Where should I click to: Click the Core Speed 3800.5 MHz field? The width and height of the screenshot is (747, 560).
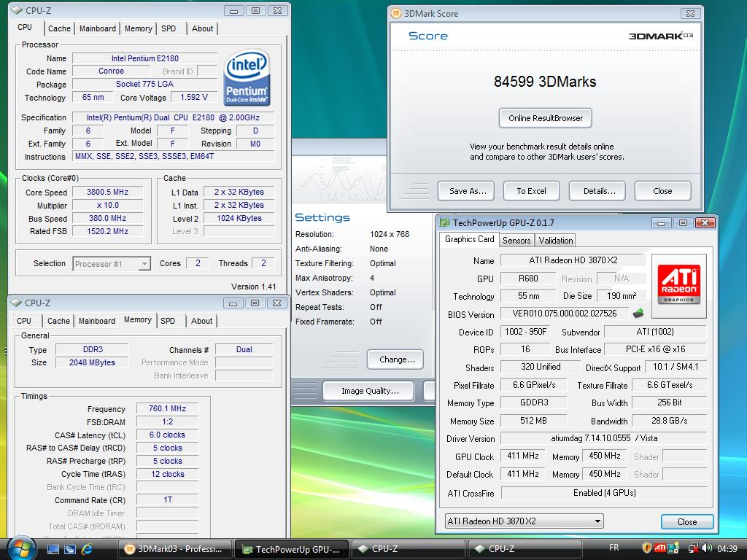point(107,192)
